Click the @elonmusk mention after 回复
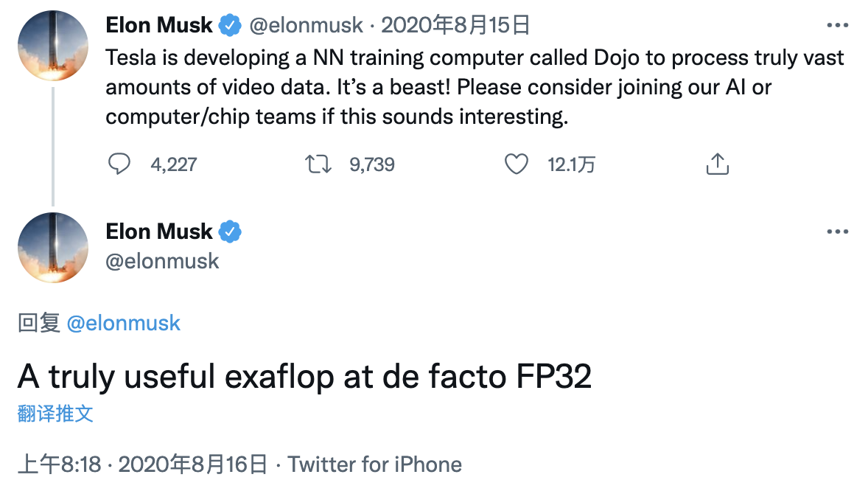Image resolution: width=868 pixels, height=494 pixels. pyautogui.click(x=124, y=323)
